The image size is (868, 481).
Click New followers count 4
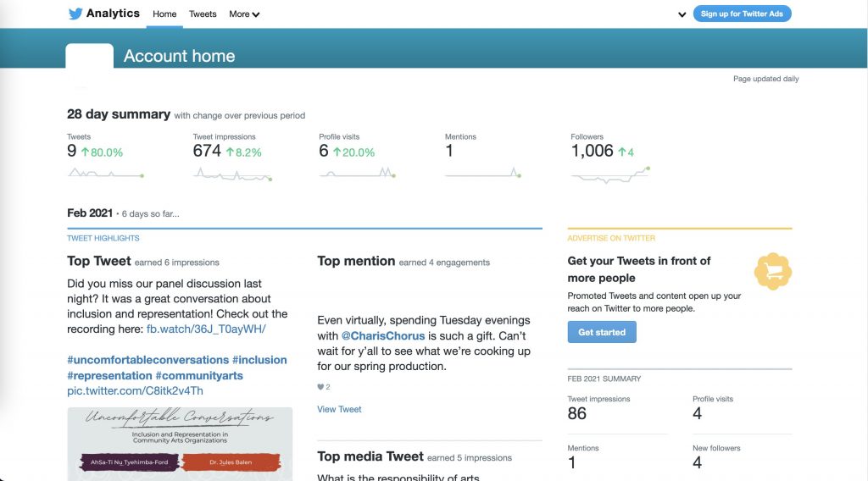pos(697,462)
